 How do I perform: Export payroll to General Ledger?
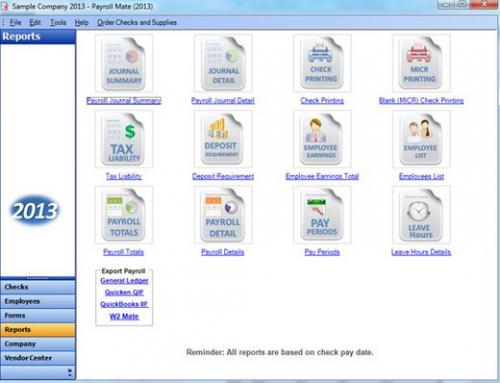[124, 281]
